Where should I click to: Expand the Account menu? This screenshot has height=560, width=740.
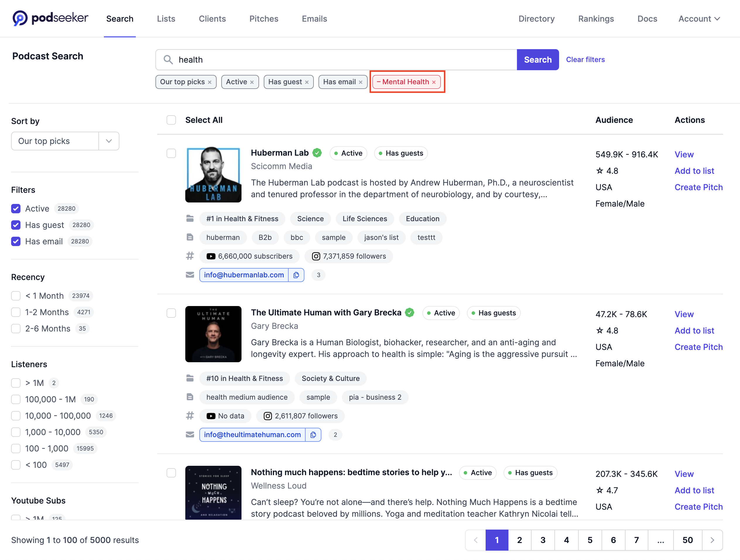click(x=699, y=19)
